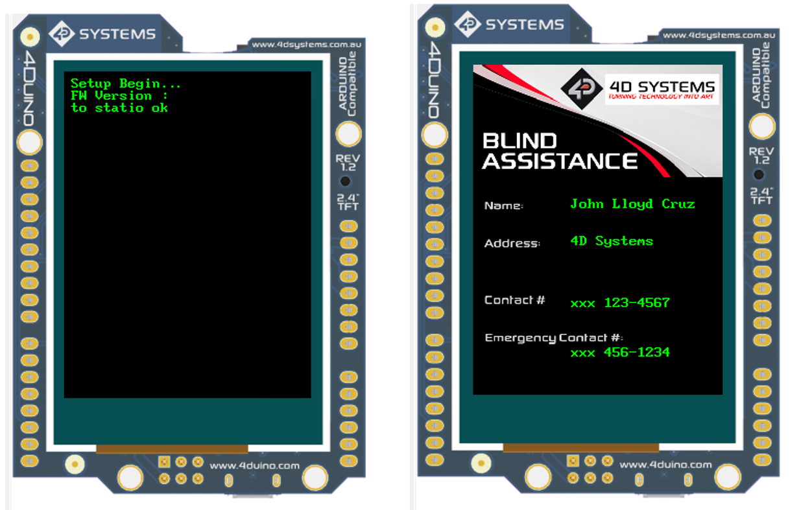Click the 4D Systems logo on left board
Screen dimensions: 812x510
tap(104, 34)
